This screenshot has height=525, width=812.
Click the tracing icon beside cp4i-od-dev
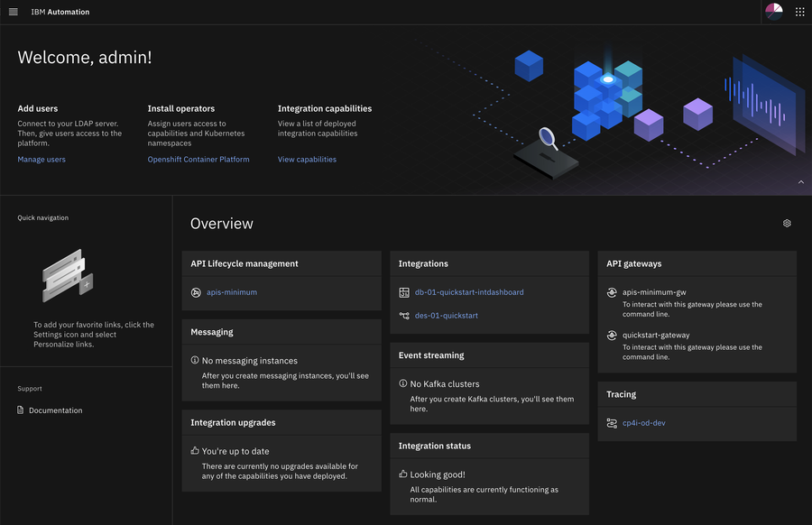pos(611,422)
